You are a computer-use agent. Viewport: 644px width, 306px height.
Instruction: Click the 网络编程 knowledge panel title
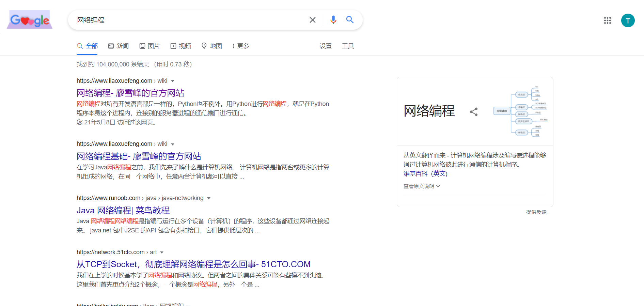coord(429,111)
